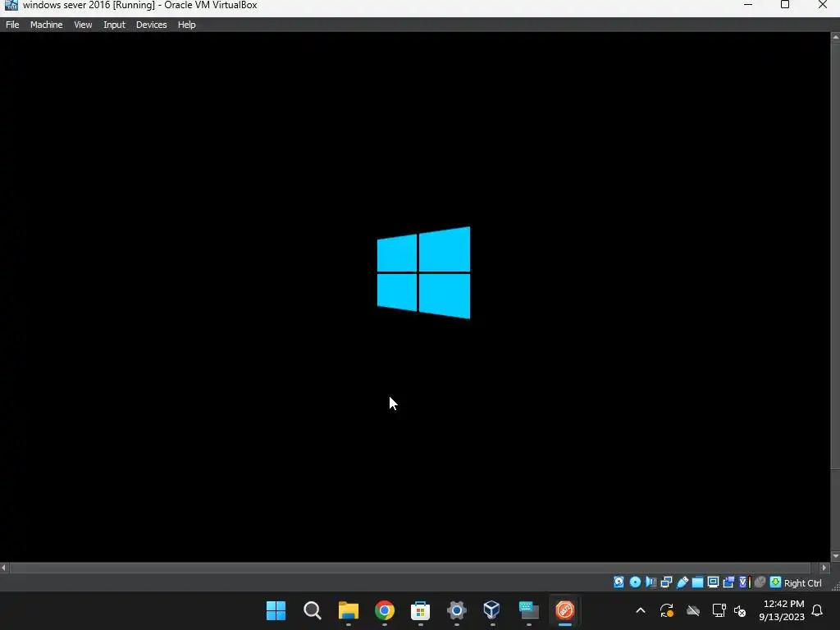Launch Google Chrome from the taskbar
Screen dimensions: 840x630
pyautogui.click(x=384, y=610)
